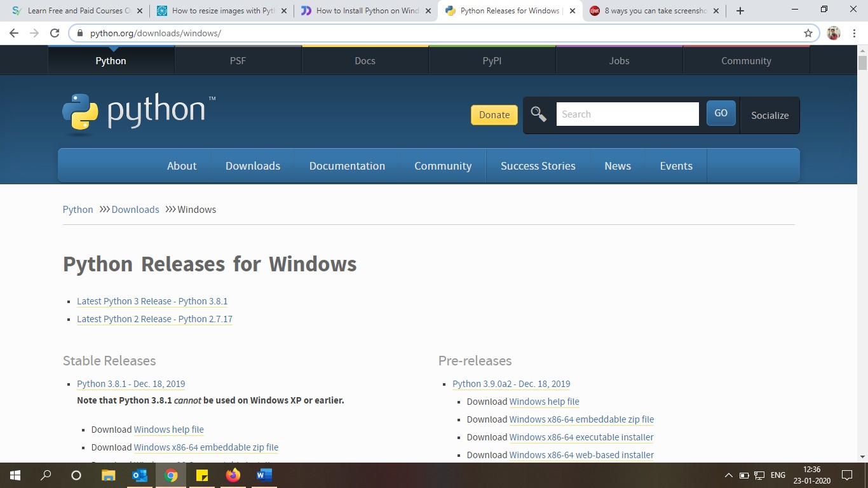This screenshot has height=488, width=868.
Task: Click the browser back arrow
Action: 14,33
